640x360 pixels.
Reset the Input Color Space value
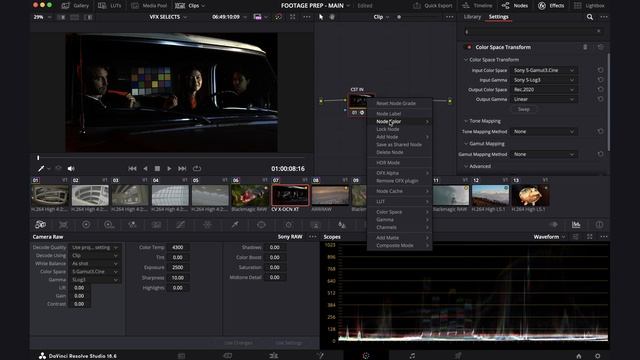coord(600,70)
